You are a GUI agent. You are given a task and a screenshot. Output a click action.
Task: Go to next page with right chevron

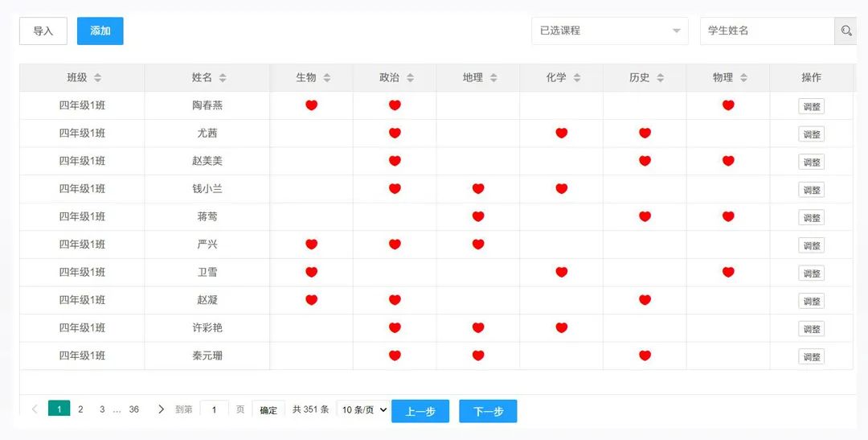tap(161, 409)
